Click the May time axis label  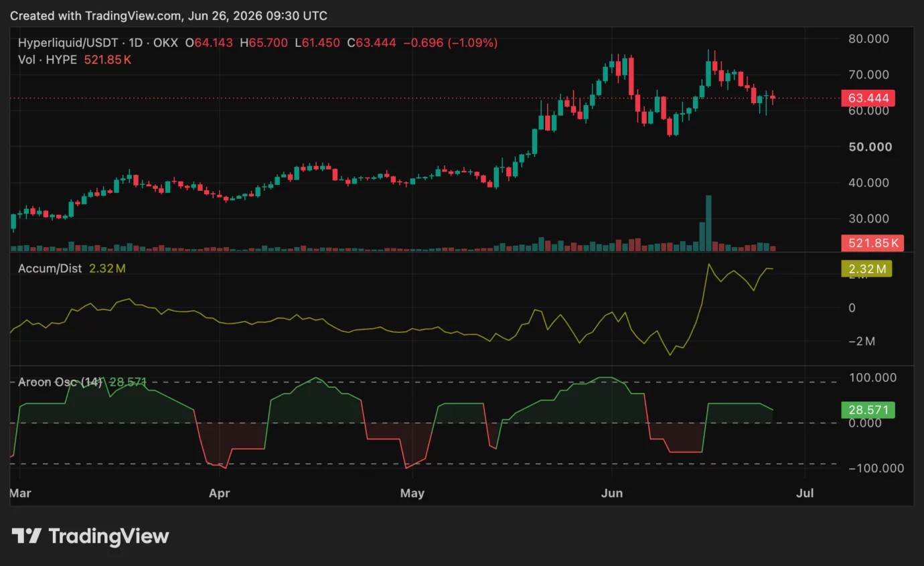tap(412, 494)
